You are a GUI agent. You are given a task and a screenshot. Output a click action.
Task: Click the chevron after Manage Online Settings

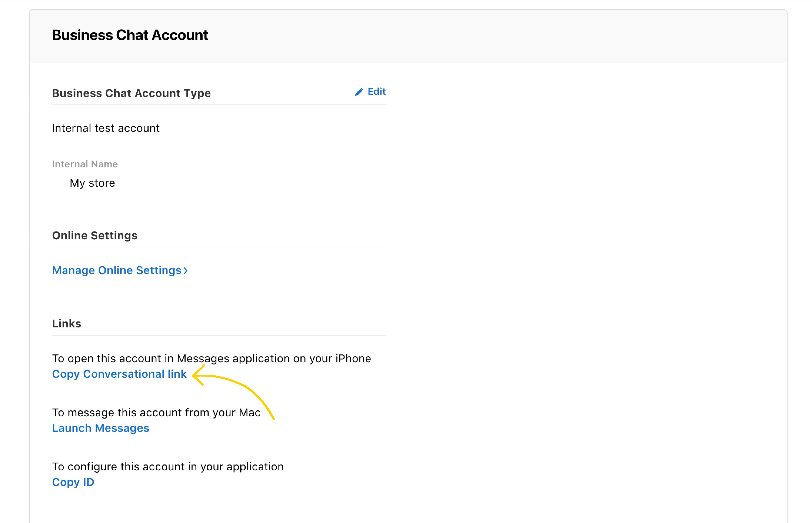pos(185,271)
